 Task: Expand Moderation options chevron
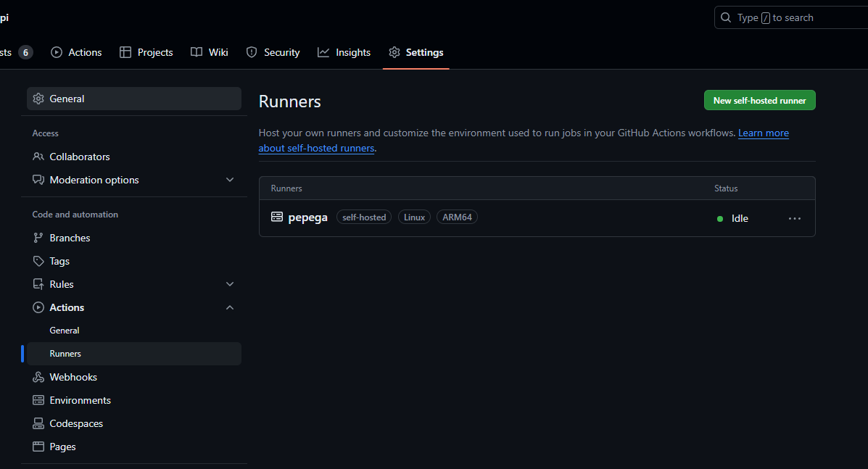click(230, 180)
